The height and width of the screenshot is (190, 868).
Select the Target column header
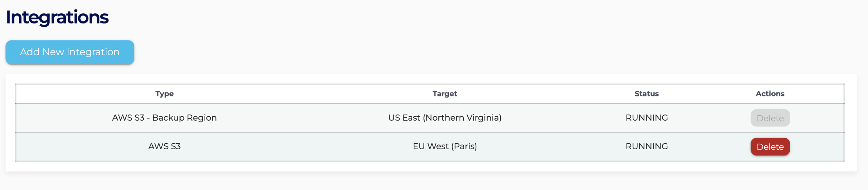point(444,94)
